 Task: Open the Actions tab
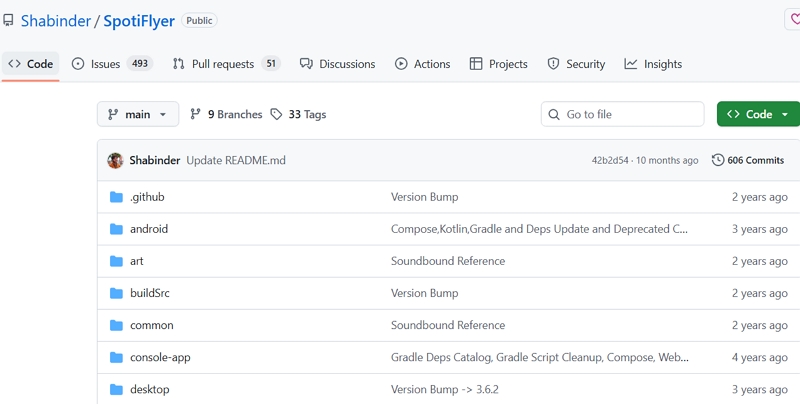pos(422,64)
